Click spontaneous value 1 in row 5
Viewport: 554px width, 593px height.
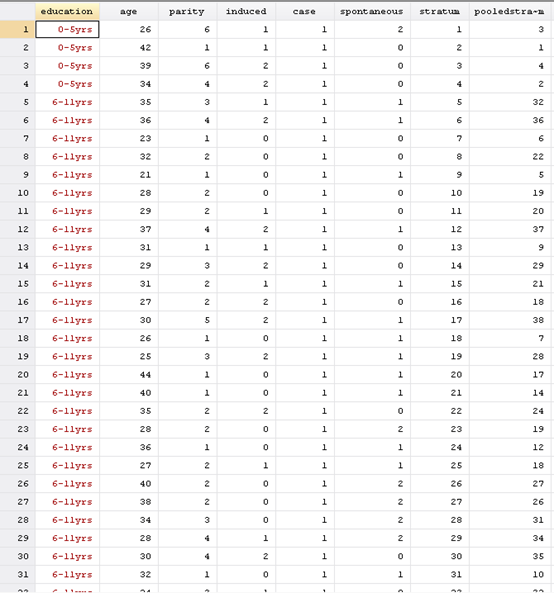(x=372, y=102)
